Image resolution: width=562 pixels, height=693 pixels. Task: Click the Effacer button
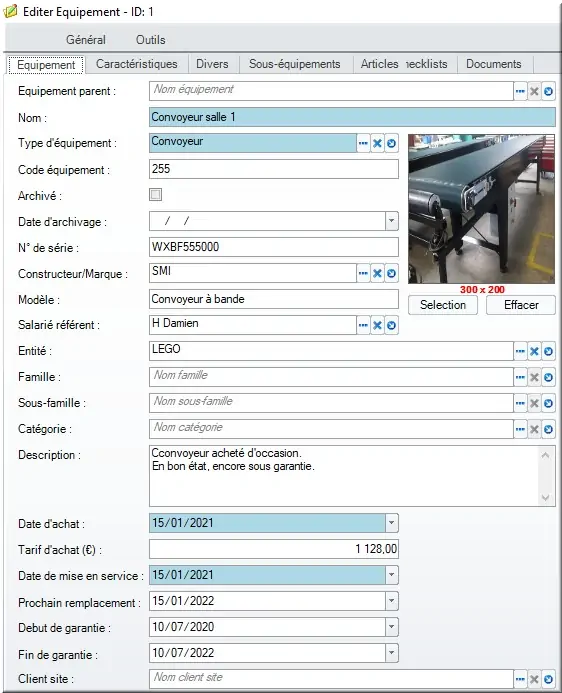click(521, 305)
